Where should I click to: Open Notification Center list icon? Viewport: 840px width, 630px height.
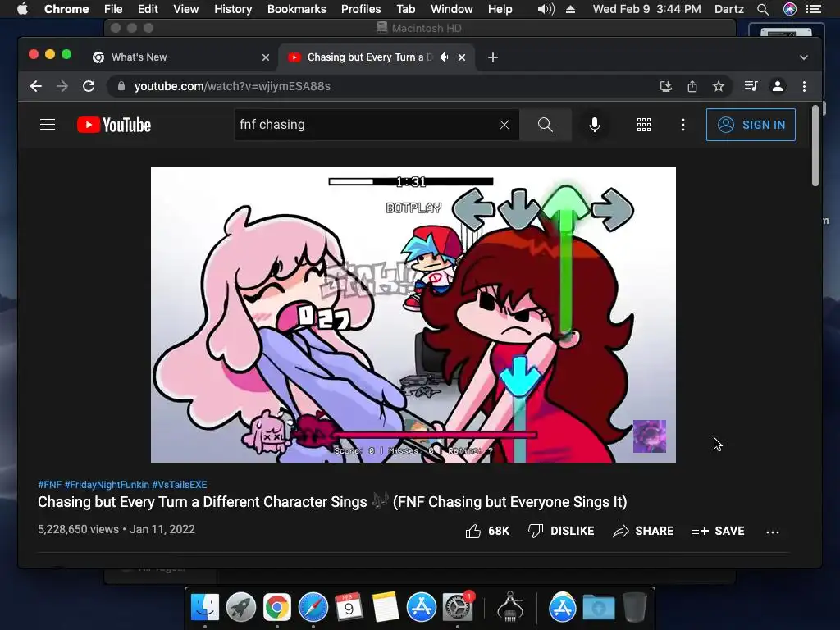tap(813, 9)
